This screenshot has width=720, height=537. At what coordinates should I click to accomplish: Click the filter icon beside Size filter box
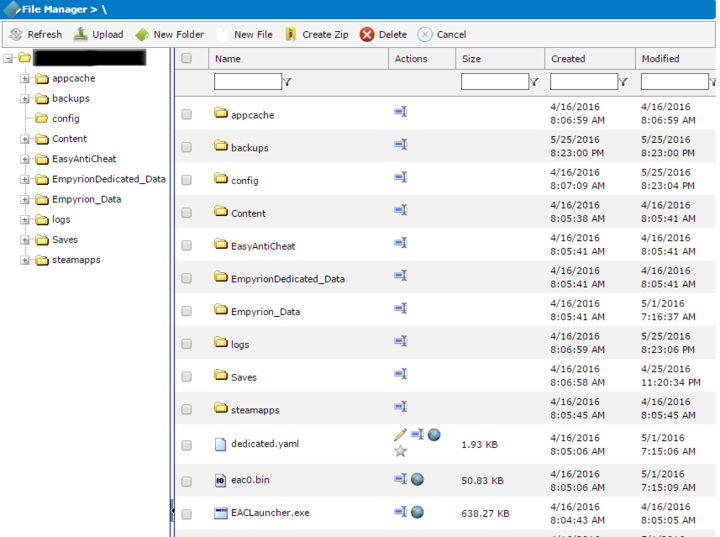click(x=534, y=82)
